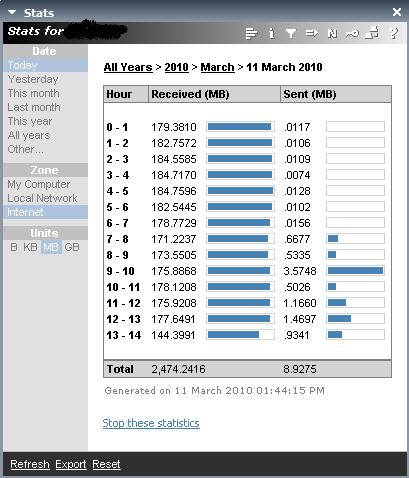The height and width of the screenshot is (478, 409).
Task: Click received value 144.3991
Action: pyautogui.click(x=173, y=335)
